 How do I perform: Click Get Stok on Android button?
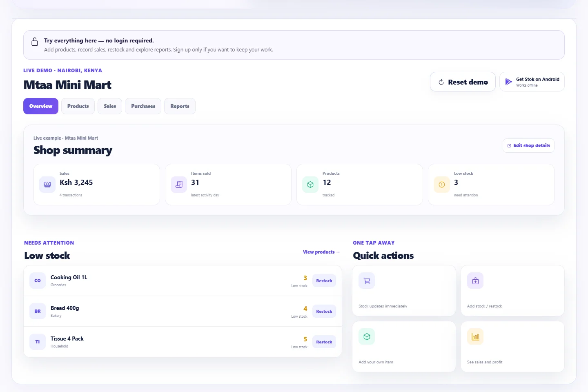click(x=532, y=82)
